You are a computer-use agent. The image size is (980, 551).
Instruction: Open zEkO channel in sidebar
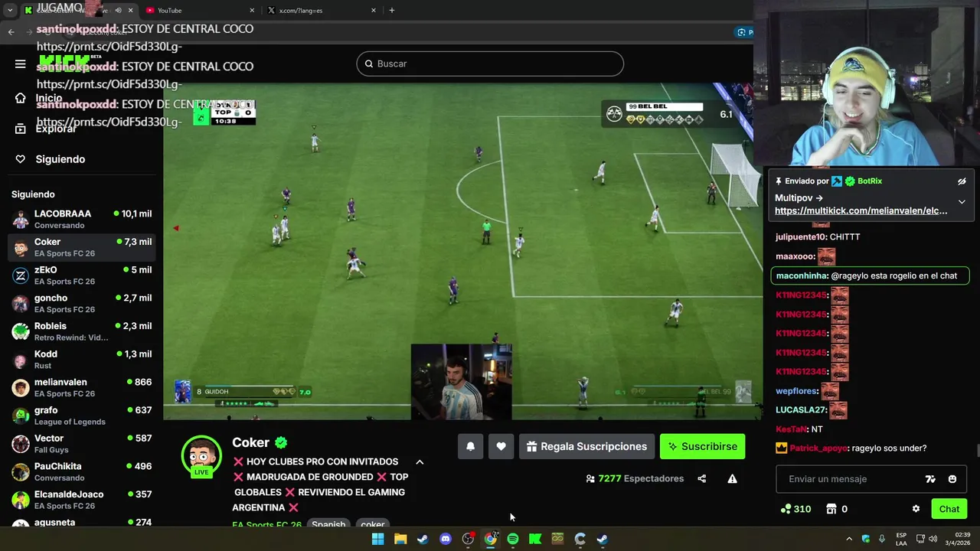(x=81, y=275)
